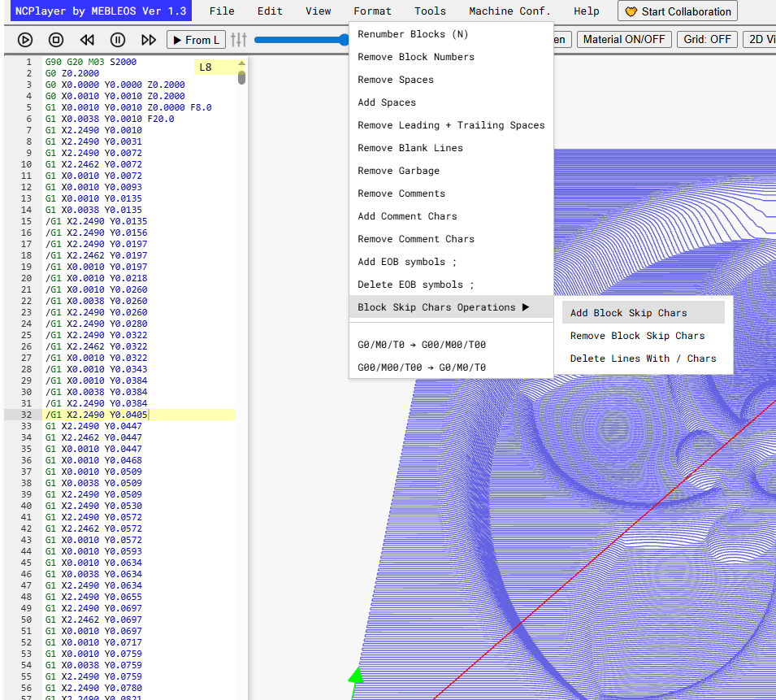
Task: Open the sliders settings icon
Action: click(x=239, y=40)
